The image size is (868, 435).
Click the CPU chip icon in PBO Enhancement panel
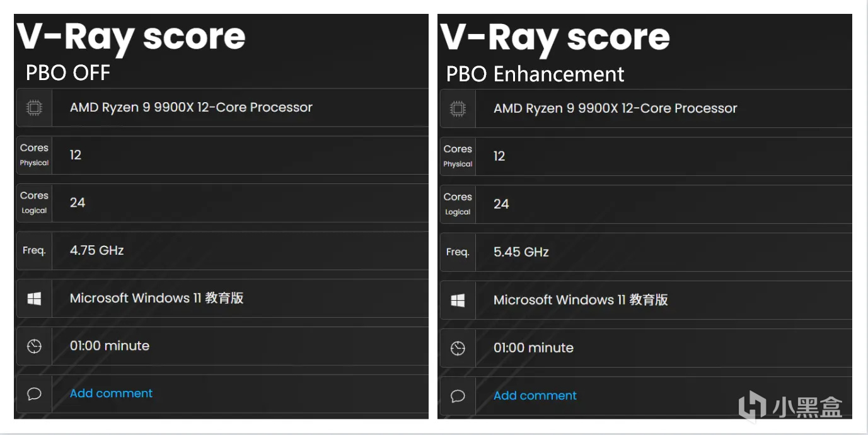tap(458, 108)
